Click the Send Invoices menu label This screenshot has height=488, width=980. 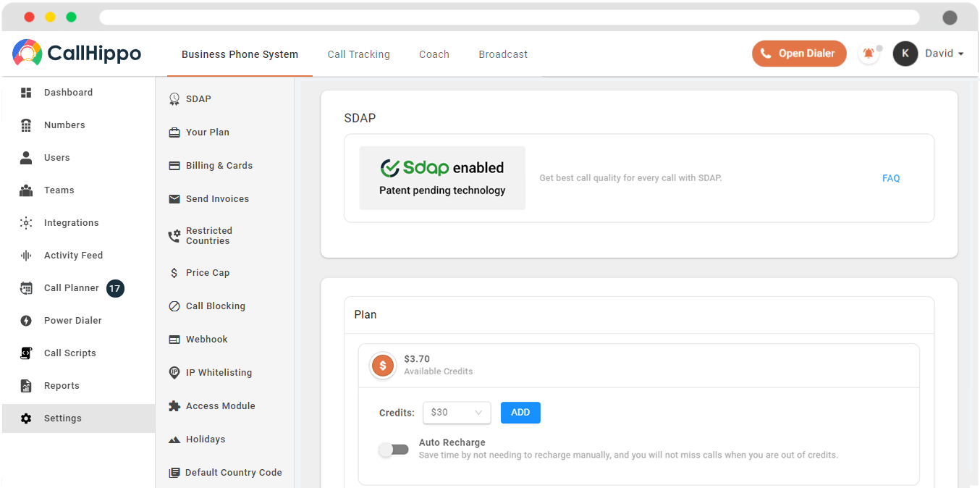(x=217, y=199)
